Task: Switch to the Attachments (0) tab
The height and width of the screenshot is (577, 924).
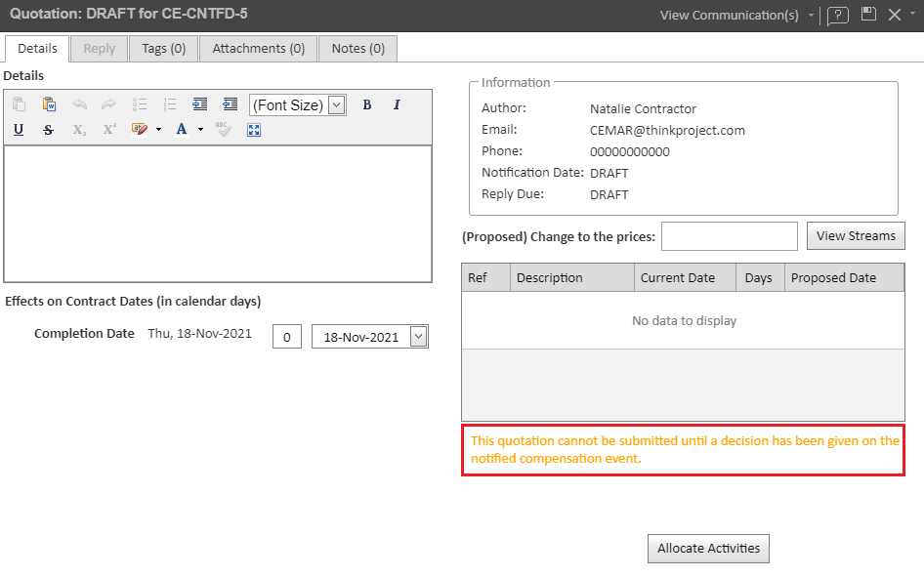Action: pyautogui.click(x=258, y=49)
